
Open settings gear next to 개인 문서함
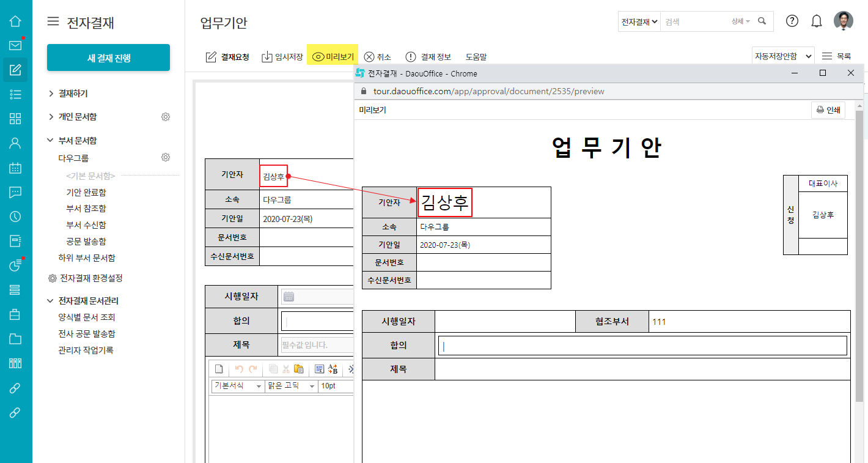tap(166, 117)
